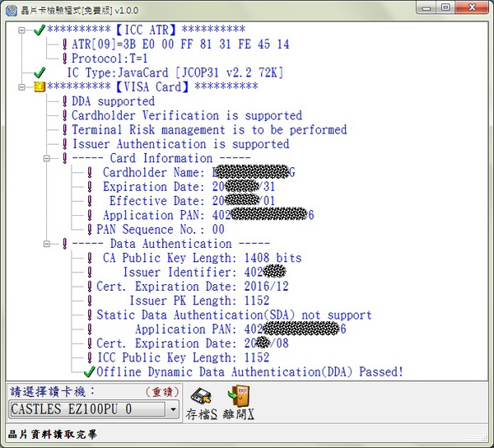The image size is (494, 448).
Task: Collapse the Card Information section
Action: point(47,158)
